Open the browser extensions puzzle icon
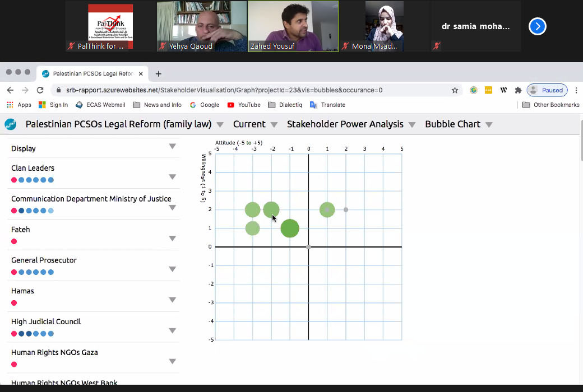 [x=518, y=90]
